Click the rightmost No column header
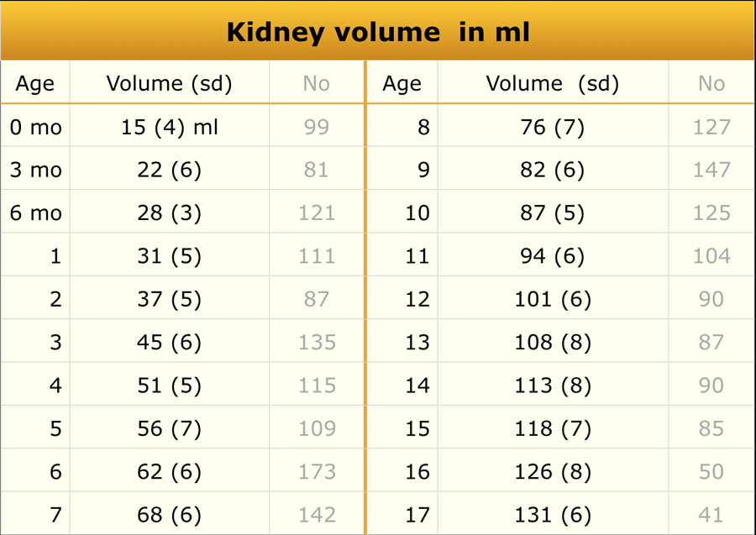The height and width of the screenshot is (535, 756). pos(711,84)
